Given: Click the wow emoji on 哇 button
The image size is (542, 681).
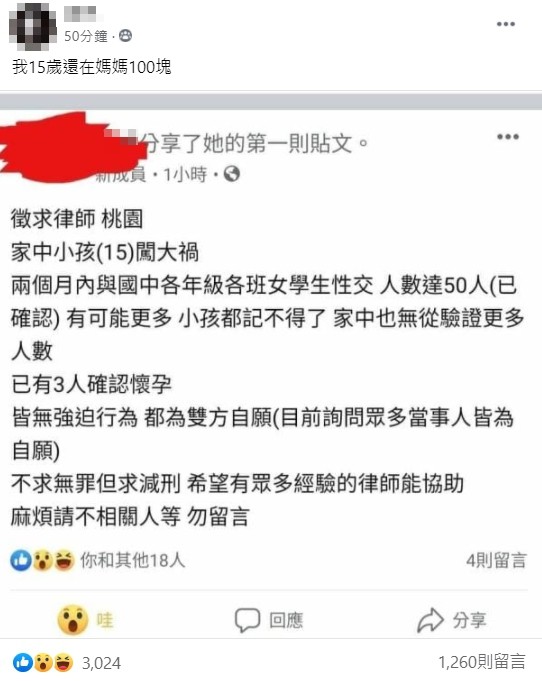Looking at the screenshot, I should [x=73, y=620].
